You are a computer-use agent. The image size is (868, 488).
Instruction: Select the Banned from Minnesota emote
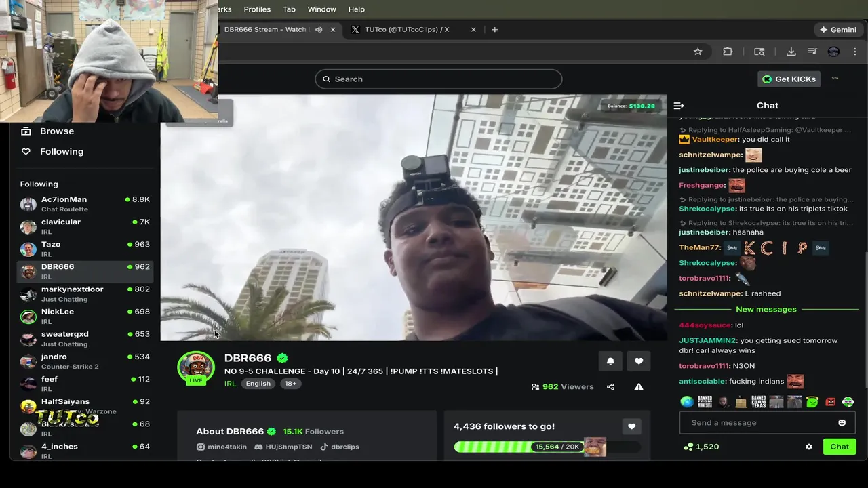[x=705, y=402]
